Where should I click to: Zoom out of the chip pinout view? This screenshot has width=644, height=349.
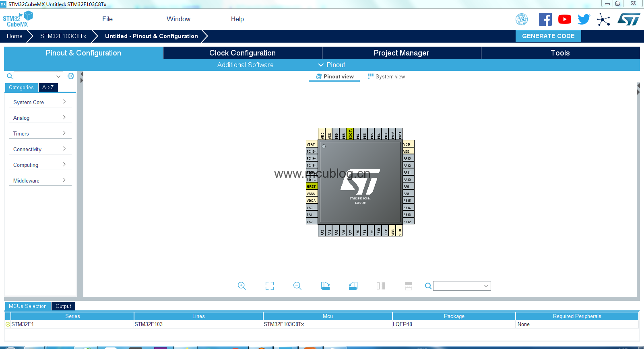(297, 286)
